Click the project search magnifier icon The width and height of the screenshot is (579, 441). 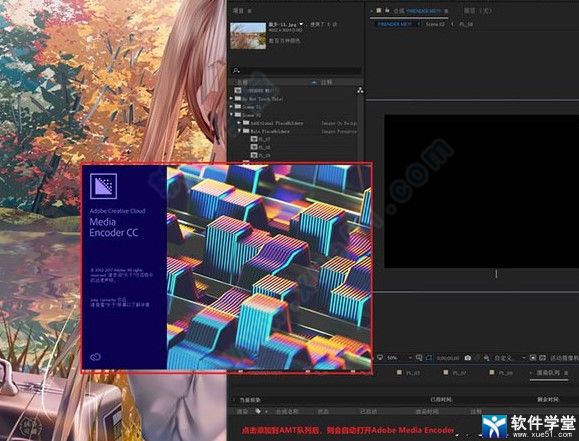(236, 70)
